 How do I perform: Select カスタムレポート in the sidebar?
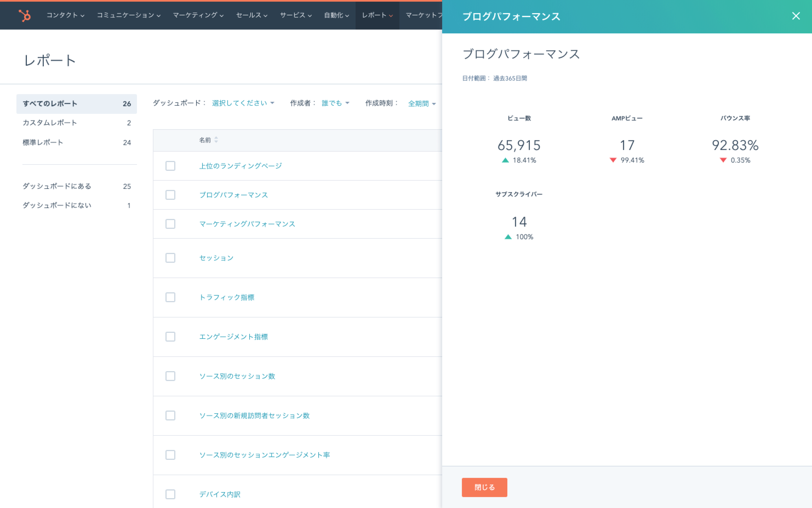click(50, 123)
